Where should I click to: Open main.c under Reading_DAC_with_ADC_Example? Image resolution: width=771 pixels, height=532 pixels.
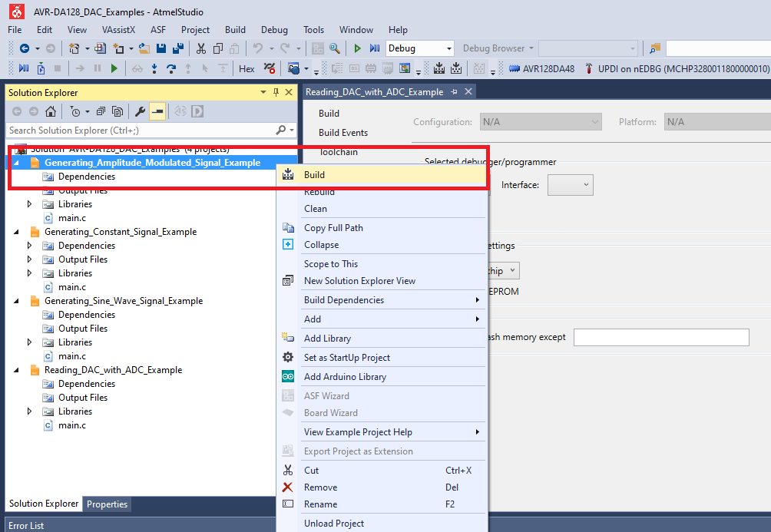pyautogui.click(x=71, y=425)
